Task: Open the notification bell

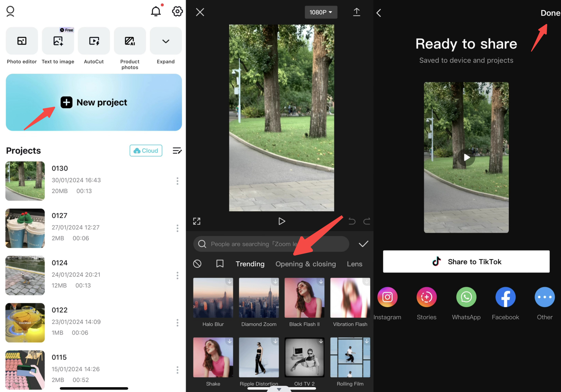Action: [156, 11]
